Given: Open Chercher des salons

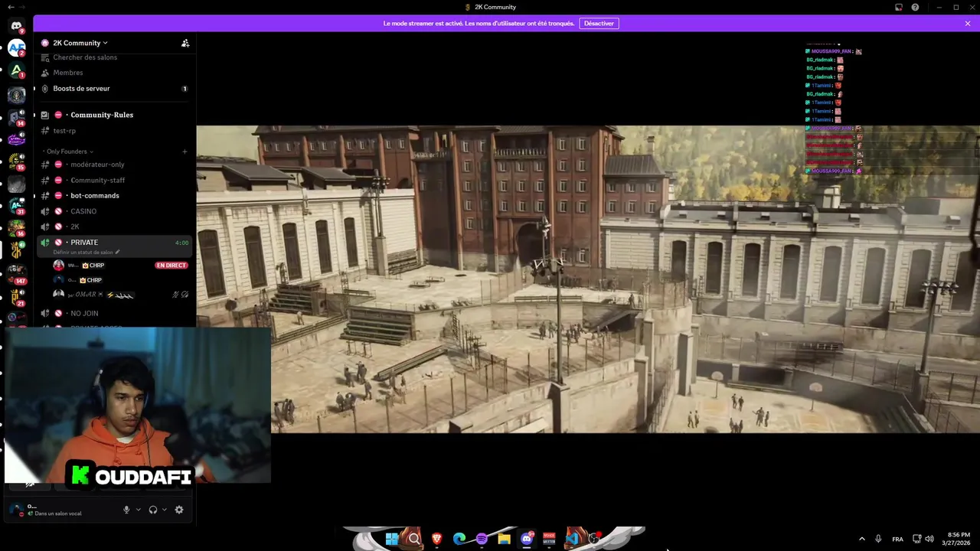Looking at the screenshot, I should tap(113, 57).
